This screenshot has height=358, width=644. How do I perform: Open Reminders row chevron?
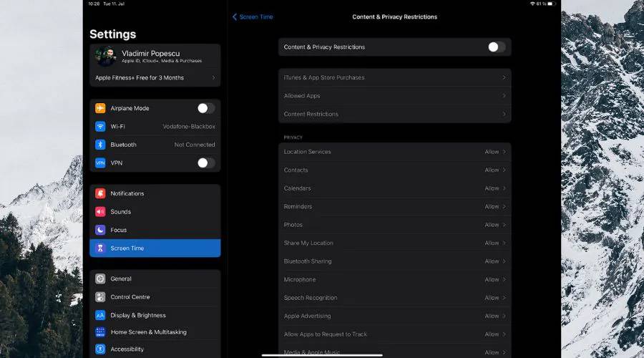[504, 206]
